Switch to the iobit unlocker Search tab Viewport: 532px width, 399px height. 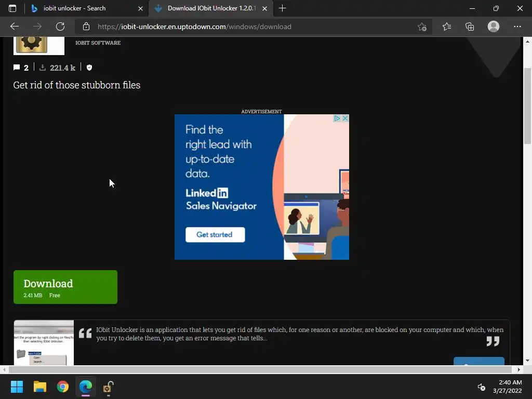click(x=74, y=8)
